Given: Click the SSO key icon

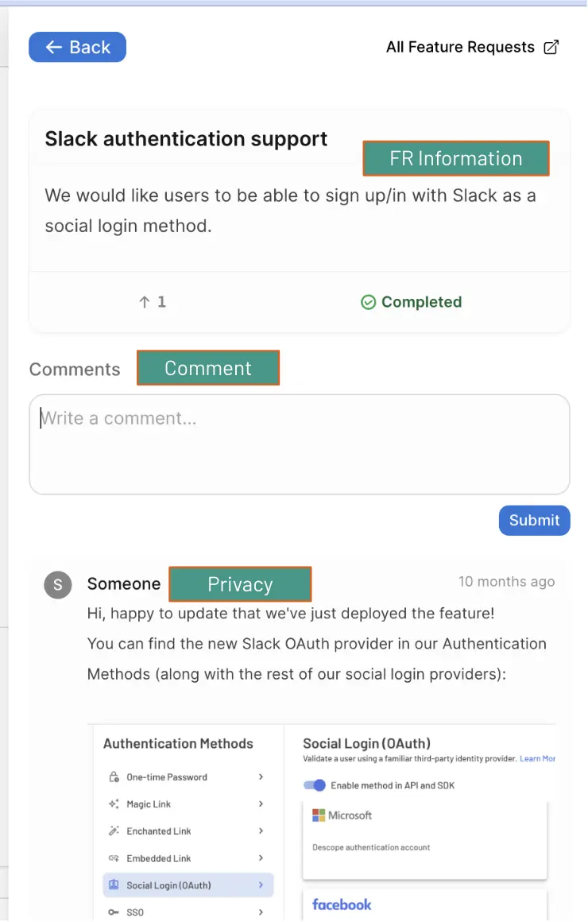Looking at the screenshot, I should click(113, 912).
